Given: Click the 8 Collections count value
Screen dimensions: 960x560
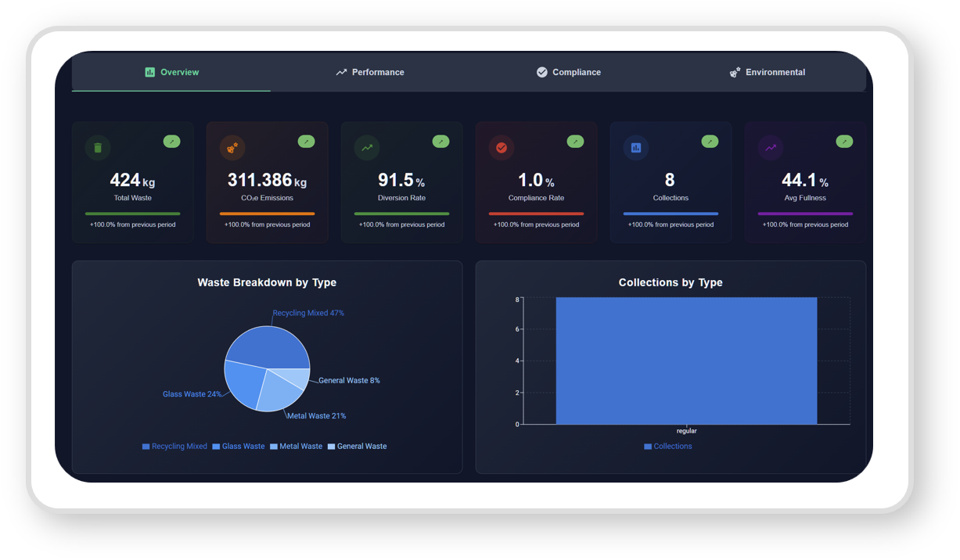Looking at the screenshot, I should (x=670, y=181).
